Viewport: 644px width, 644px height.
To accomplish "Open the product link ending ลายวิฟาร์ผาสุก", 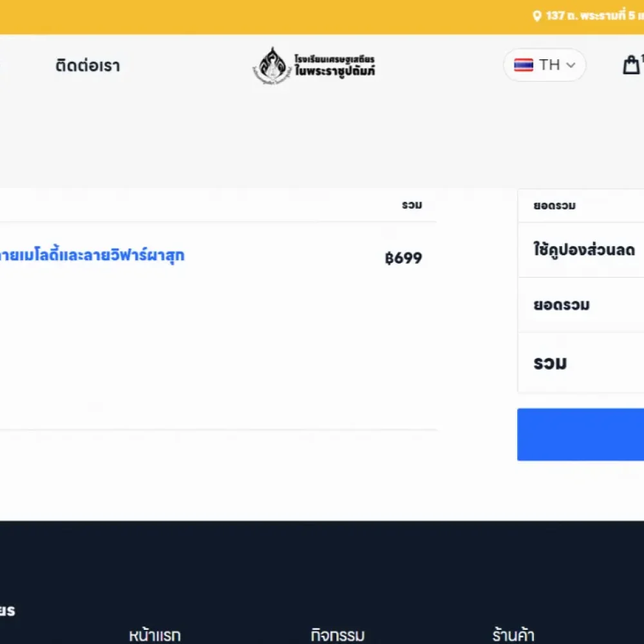I will (x=92, y=255).
